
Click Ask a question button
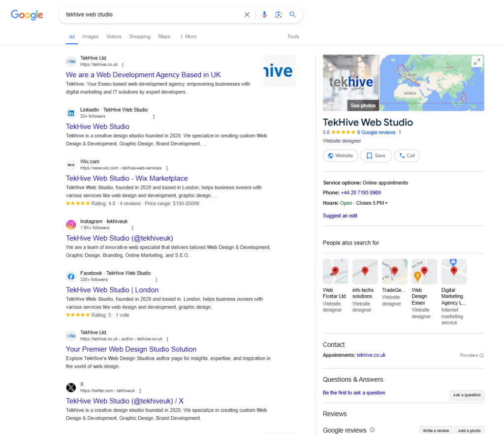[x=467, y=395]
